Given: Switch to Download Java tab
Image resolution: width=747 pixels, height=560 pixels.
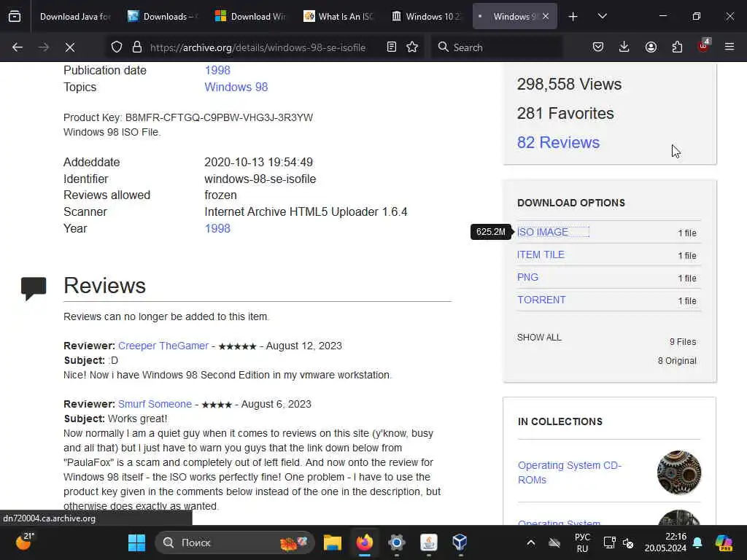Looking at the screenshot, I should [74, 17].
